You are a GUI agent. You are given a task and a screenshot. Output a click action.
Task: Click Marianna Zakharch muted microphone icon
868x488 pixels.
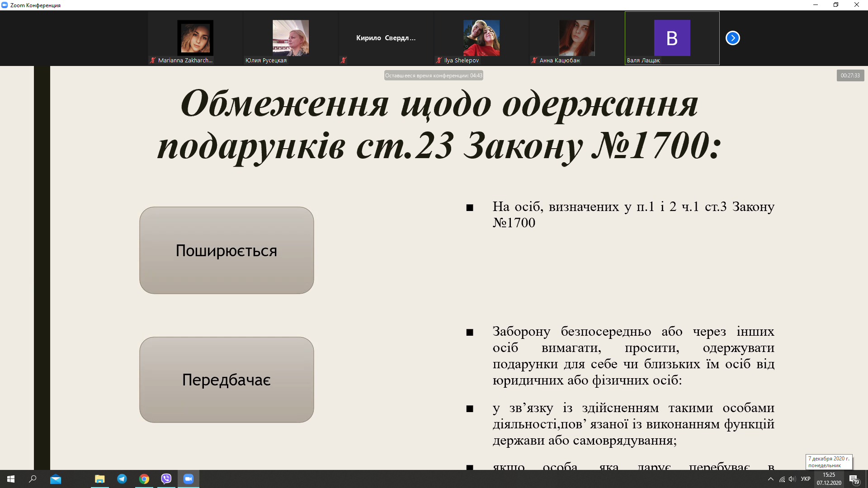[x=153, y=60]
